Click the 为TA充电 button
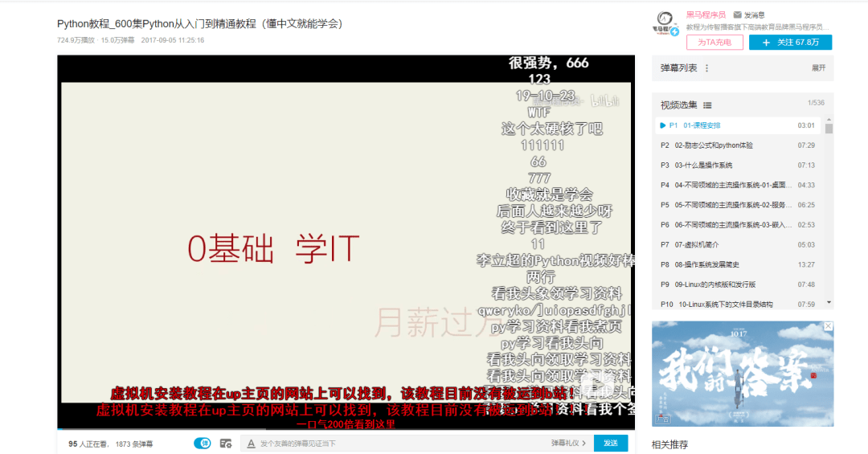868x454 pixels. pyautogui.click(x=714, y=42)
